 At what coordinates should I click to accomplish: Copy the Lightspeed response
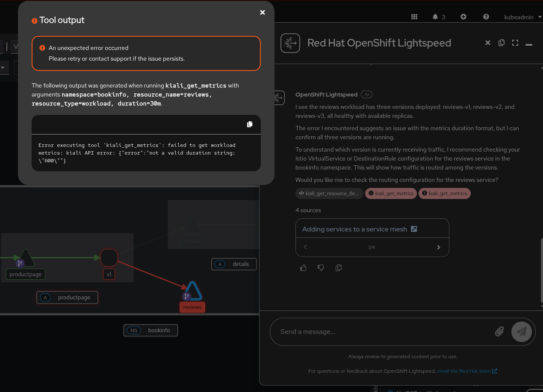pyautogui.click(x=339, y=268)
